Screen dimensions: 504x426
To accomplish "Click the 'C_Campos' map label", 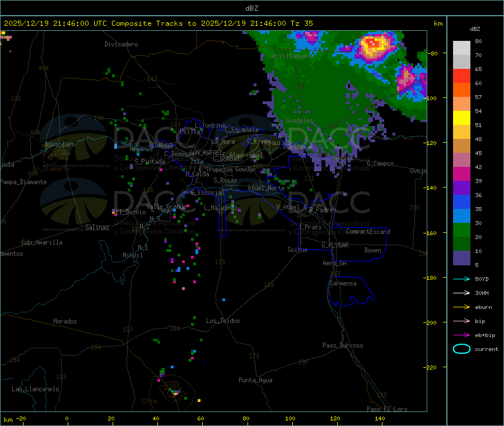I will [381, 163].
